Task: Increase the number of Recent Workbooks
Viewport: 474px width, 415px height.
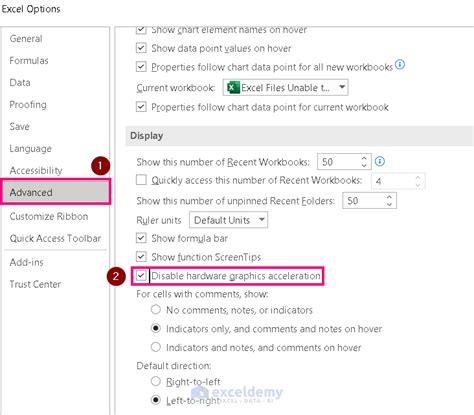Action: [x=364, y=158]
